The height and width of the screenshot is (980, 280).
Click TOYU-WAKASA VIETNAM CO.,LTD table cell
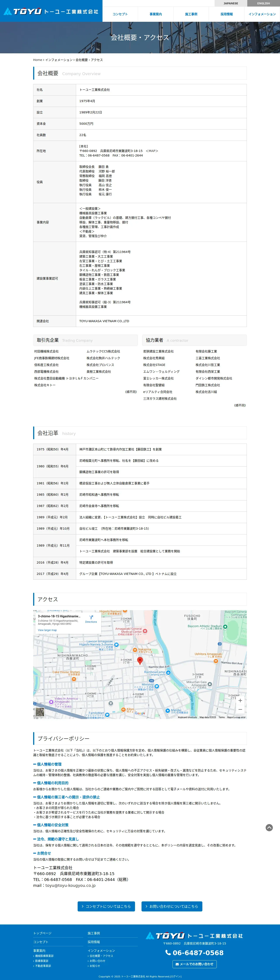[x=161, y=321]
